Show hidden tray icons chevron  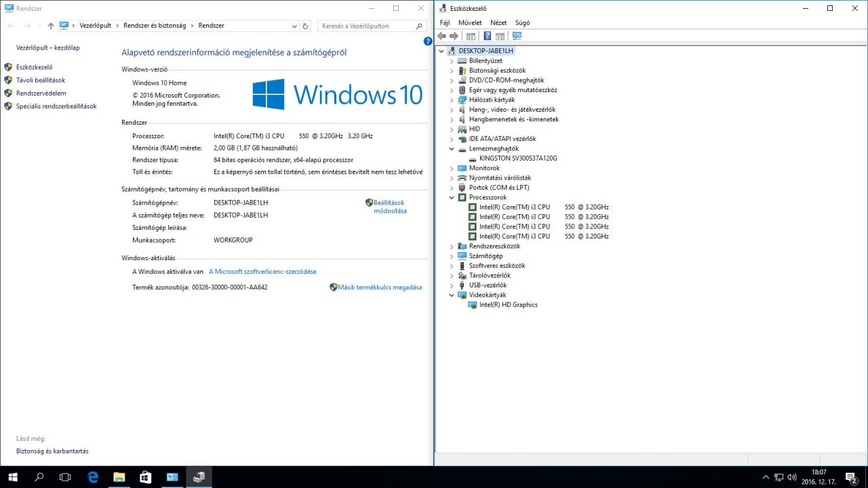766,477
